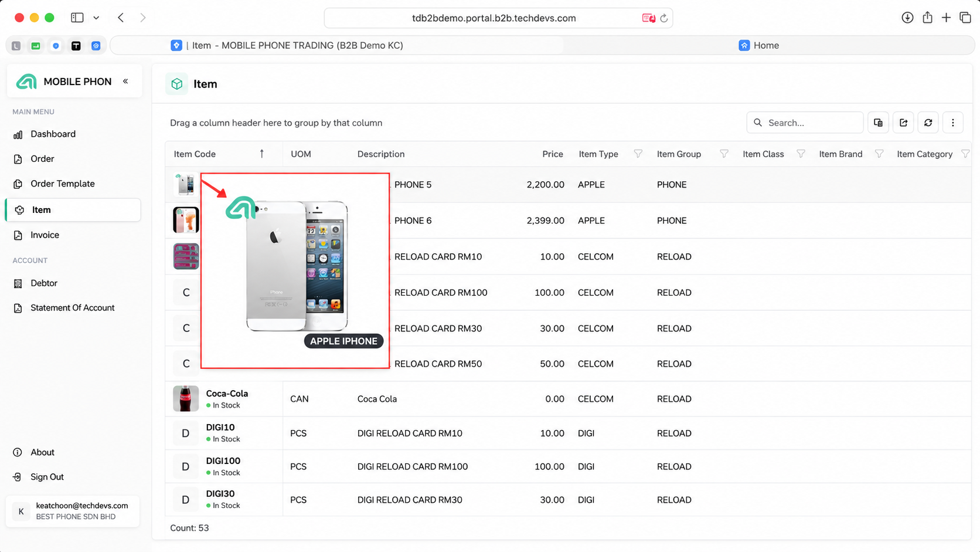Switch to the Item - MOBILE PHONE TRADING tab
Screen dimensions: 980x552
point(337,45)
